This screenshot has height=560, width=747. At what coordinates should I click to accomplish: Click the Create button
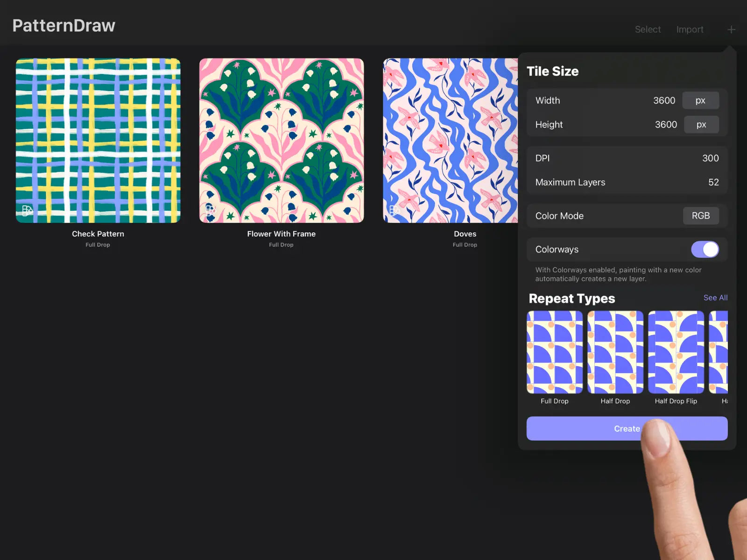627,428
